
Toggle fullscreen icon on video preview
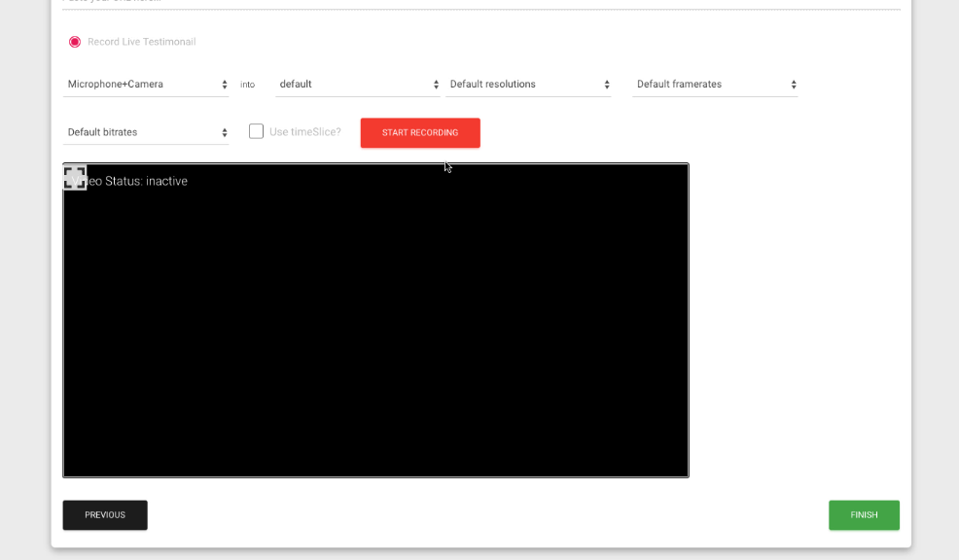coord(75,177)
